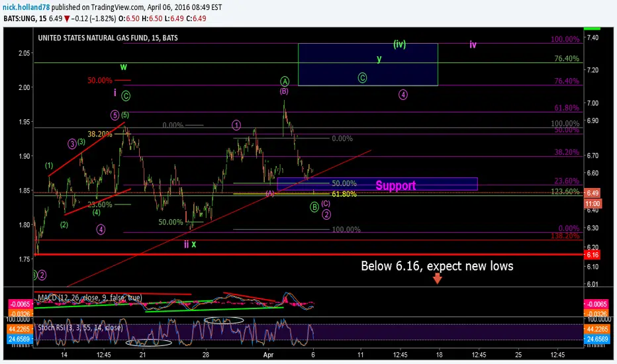Select the 18 date on the time axis
Screen dimensions: 617x364
pos(439,355)
